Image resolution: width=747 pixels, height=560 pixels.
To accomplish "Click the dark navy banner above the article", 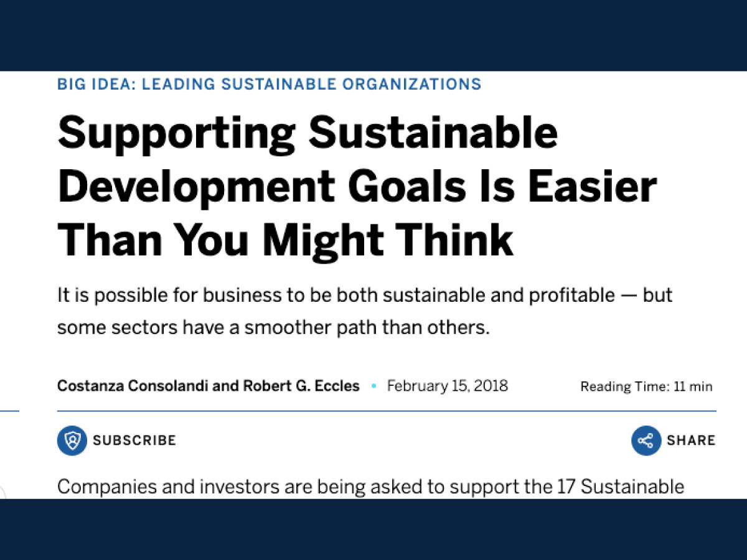I will 374,35.
